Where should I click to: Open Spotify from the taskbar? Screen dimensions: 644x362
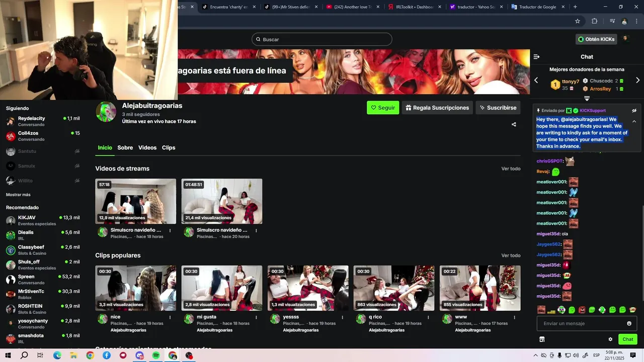[156, 355]
